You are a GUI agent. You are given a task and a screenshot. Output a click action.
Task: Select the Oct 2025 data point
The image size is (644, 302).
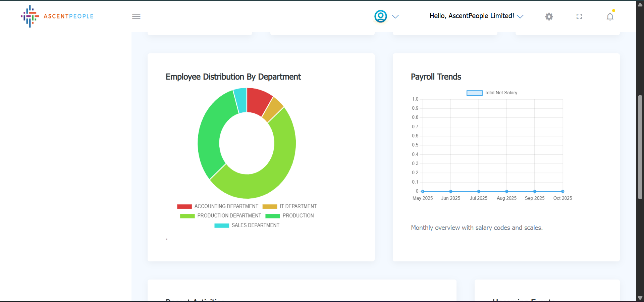coord(562,191)
